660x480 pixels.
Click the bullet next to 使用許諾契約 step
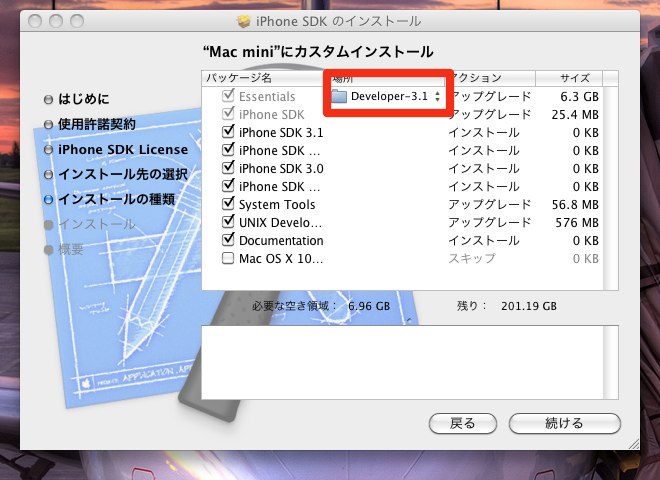point(48,124)
